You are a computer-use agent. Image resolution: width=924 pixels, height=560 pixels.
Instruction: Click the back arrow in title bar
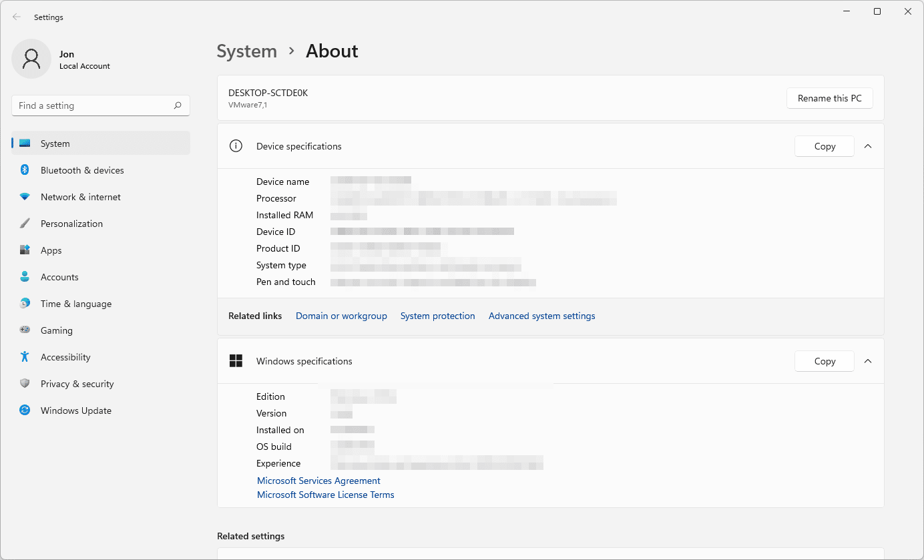17,17
